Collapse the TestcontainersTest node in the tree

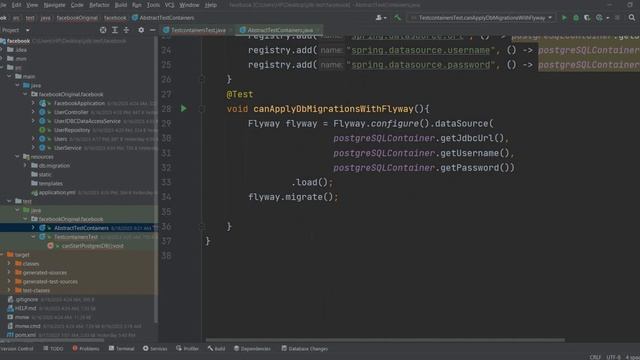click(33, 237)
